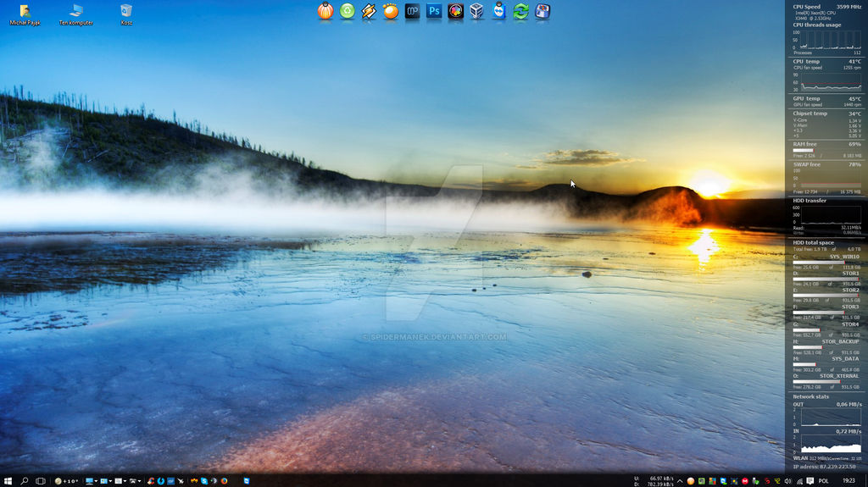The width and height of the screenshot is (868, 487).
Task: Open the 19:23 taskbar clock
Action: pyautogui.click(x=849, y=481)
